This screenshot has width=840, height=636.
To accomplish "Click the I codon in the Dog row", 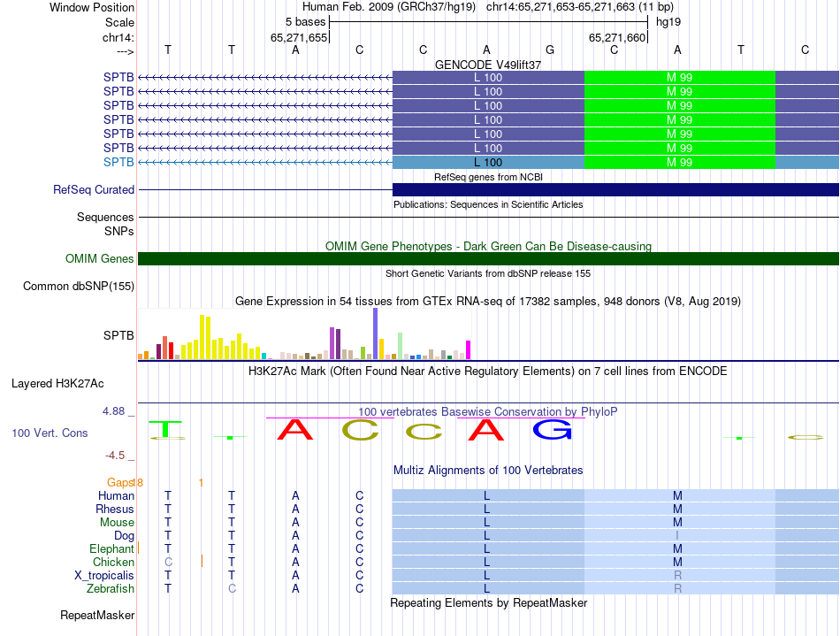I will click(677, 536).
